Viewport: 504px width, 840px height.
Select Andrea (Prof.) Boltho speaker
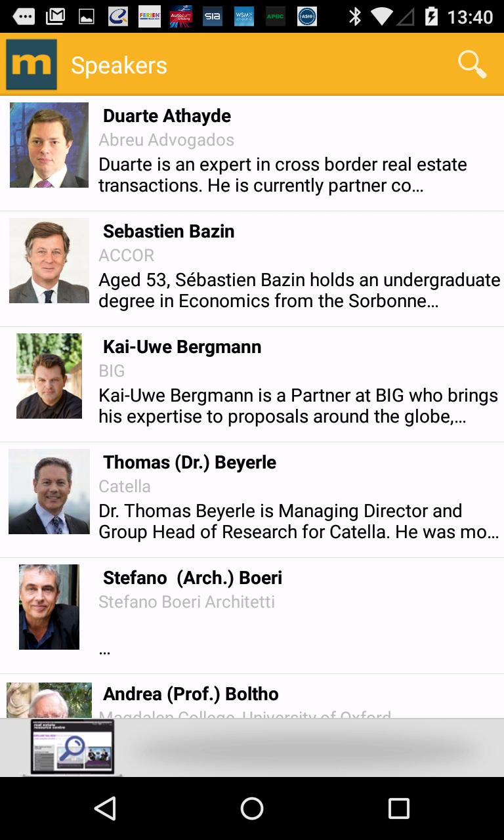(190, 694)
